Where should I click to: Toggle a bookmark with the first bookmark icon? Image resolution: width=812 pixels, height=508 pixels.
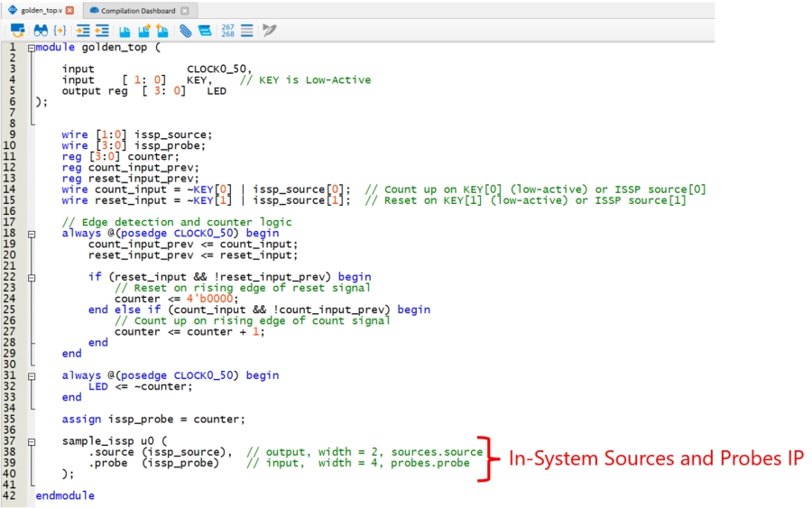(x=125, y=30)
